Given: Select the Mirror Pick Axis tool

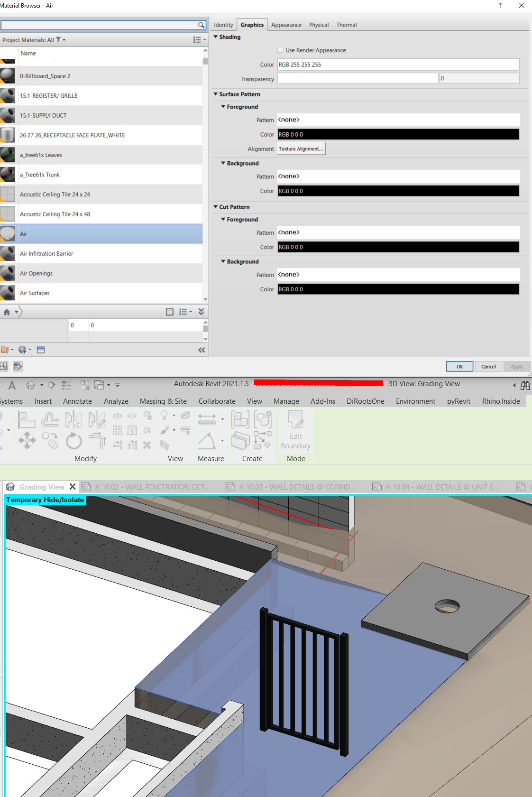Looking at the screenshot, I should click(73, 419).
